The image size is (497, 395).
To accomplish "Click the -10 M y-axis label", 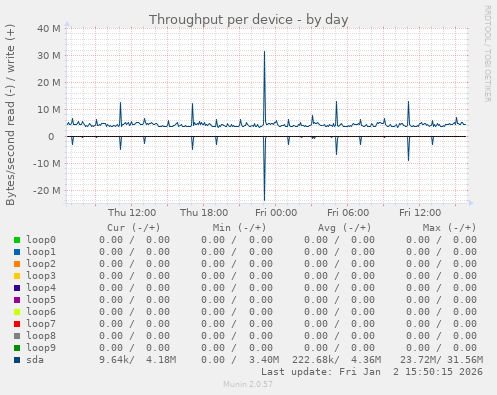I will point(47,164).
